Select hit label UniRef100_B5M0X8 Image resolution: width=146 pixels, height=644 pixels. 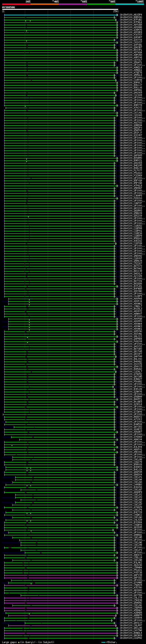click(x=131, y=465)
